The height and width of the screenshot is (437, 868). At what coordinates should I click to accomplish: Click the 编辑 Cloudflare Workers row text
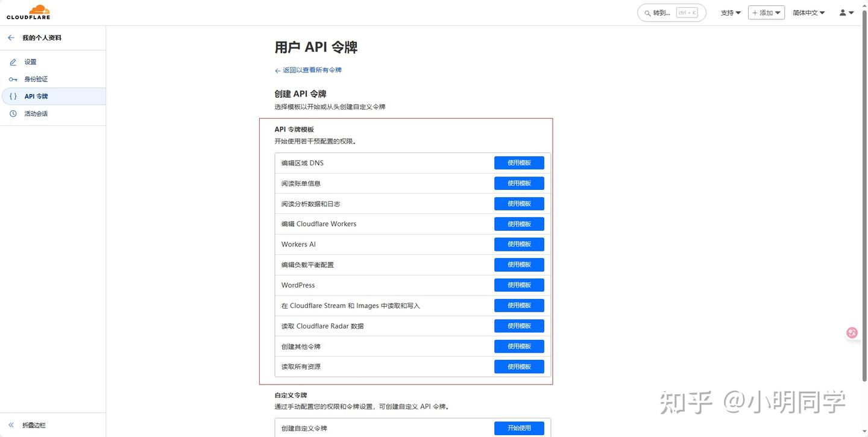coord(319,224)
